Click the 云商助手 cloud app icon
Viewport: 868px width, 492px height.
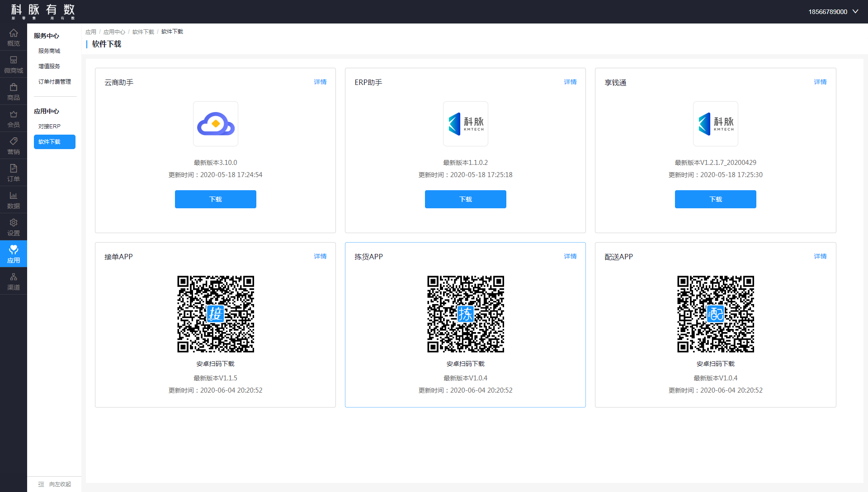(x=216, y=124)
